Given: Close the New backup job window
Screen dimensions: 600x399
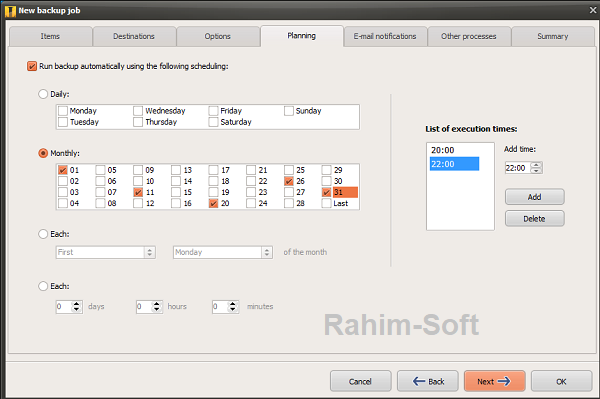Looking at the screenshot, I should pyautogui.click(x=593, y=10).
